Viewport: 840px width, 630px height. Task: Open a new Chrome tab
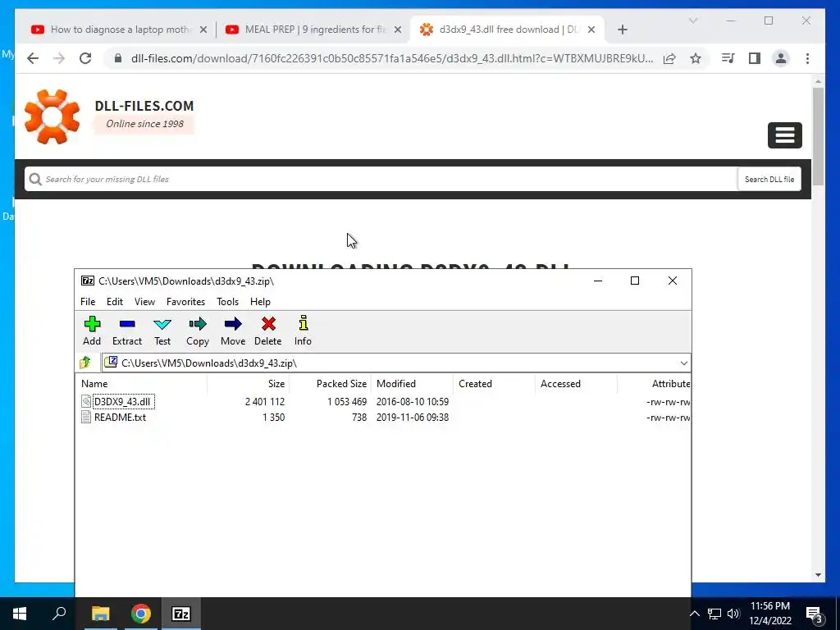click(622, 30)
